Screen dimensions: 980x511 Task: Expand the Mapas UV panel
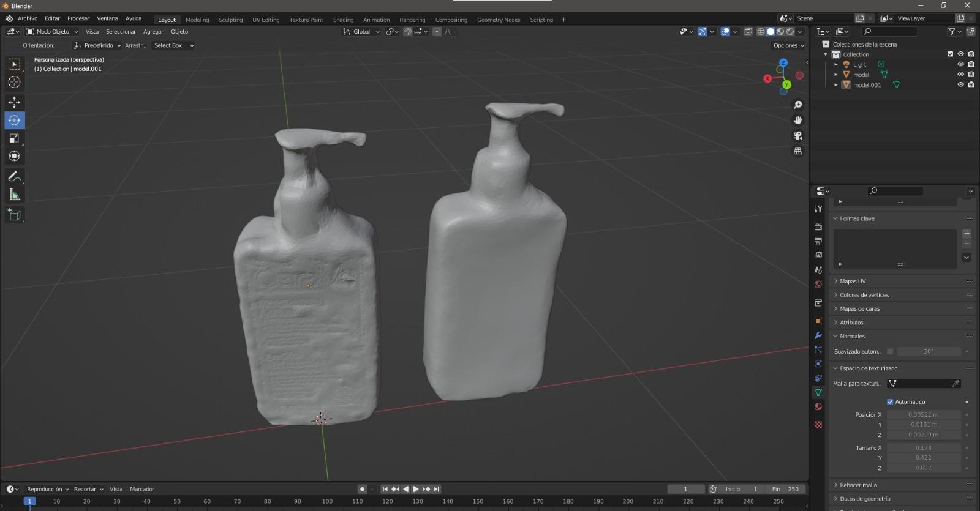coord(902,281)
